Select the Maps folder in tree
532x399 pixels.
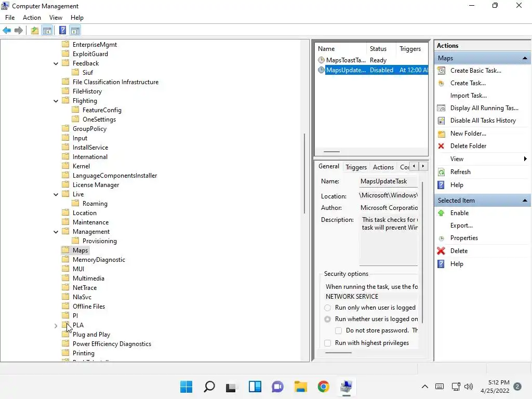pyautogui.click(x=80, y=250)
